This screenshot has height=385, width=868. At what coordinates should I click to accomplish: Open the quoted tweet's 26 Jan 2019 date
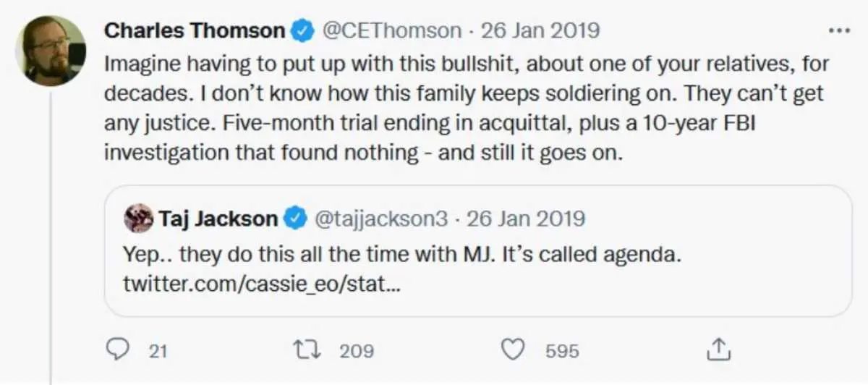[524, 219]
